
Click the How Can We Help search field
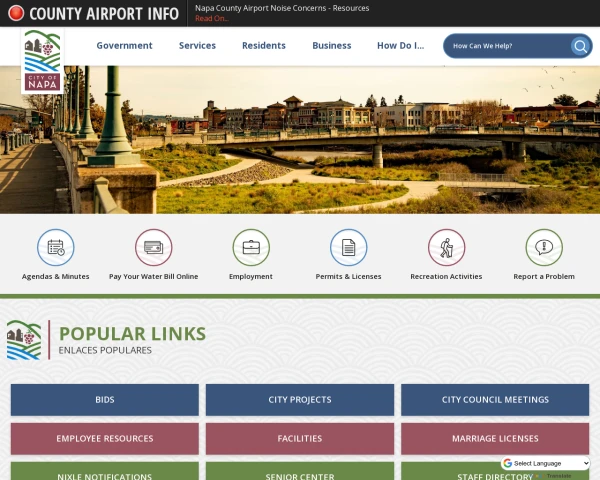(x=505, y=46)
